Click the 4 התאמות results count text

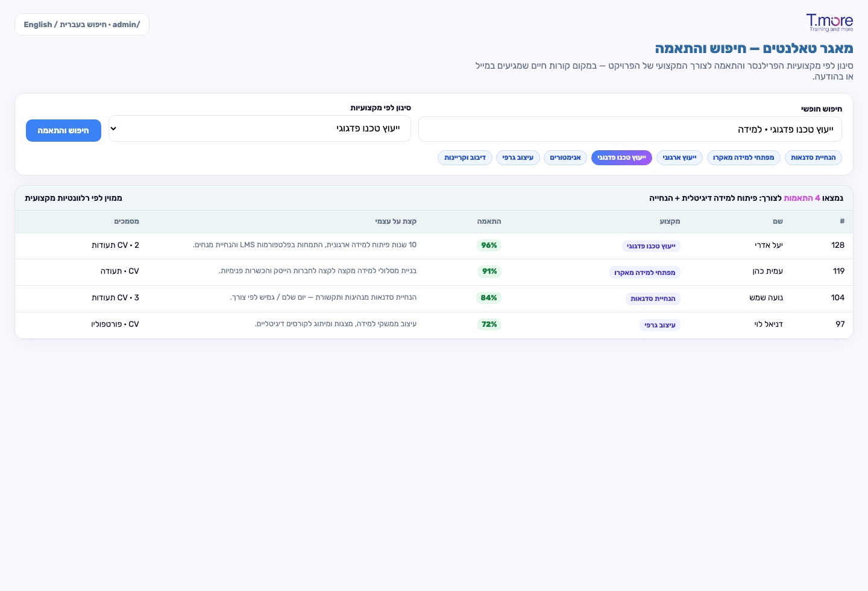pos(802,198)
